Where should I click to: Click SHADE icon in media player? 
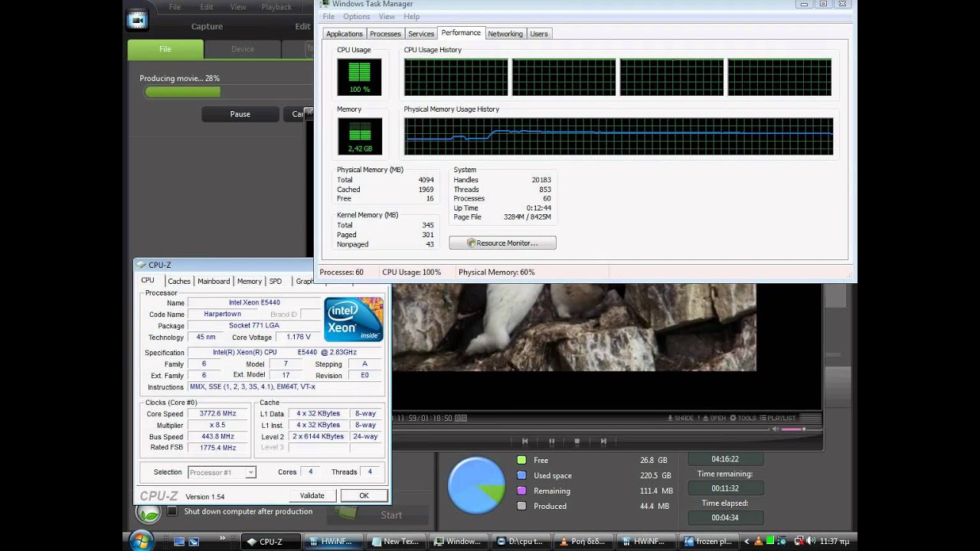(x=681, y=418)
